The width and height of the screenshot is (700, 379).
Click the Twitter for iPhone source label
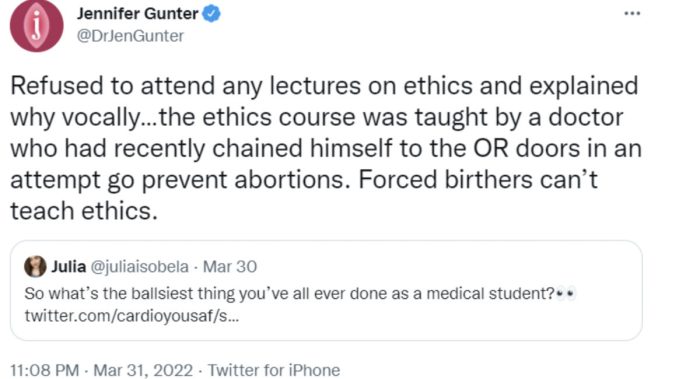click(x=274, y=370)
